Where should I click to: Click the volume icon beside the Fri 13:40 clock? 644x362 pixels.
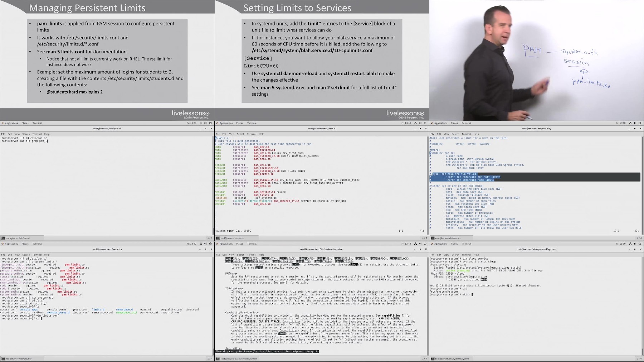(635, 123)
